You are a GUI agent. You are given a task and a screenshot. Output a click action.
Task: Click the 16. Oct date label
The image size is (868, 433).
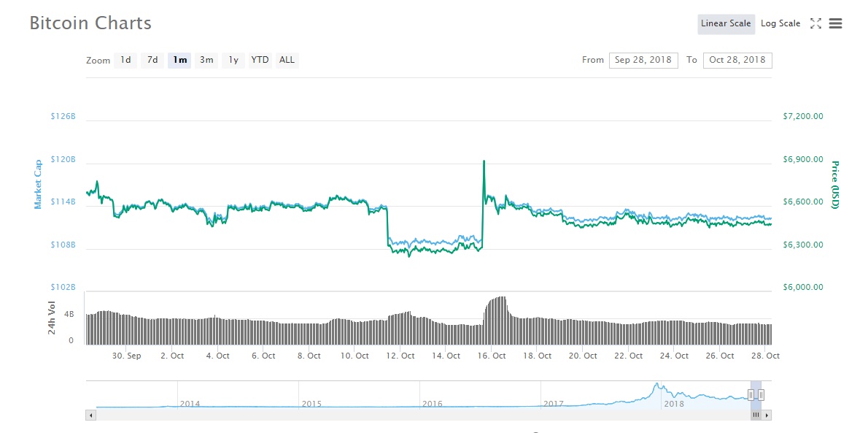point(491,356)
